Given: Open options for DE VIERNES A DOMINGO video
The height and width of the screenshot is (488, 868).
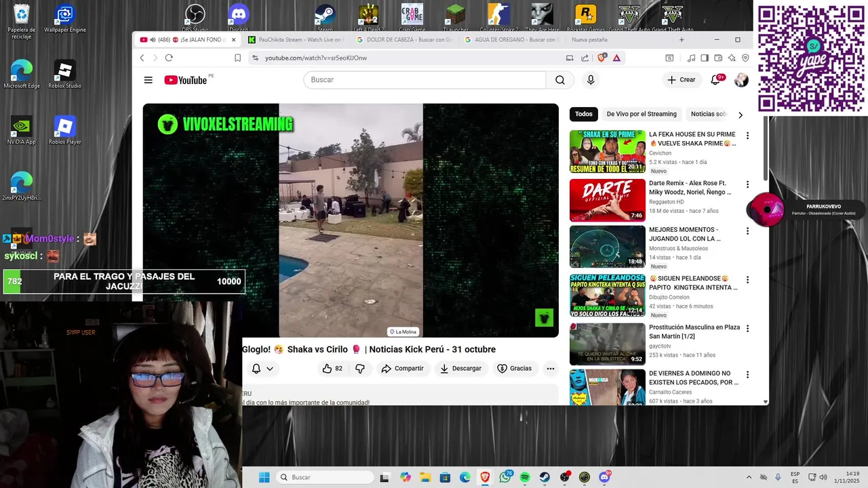Looking at the screenshot, I should click(x=747, y=375).
